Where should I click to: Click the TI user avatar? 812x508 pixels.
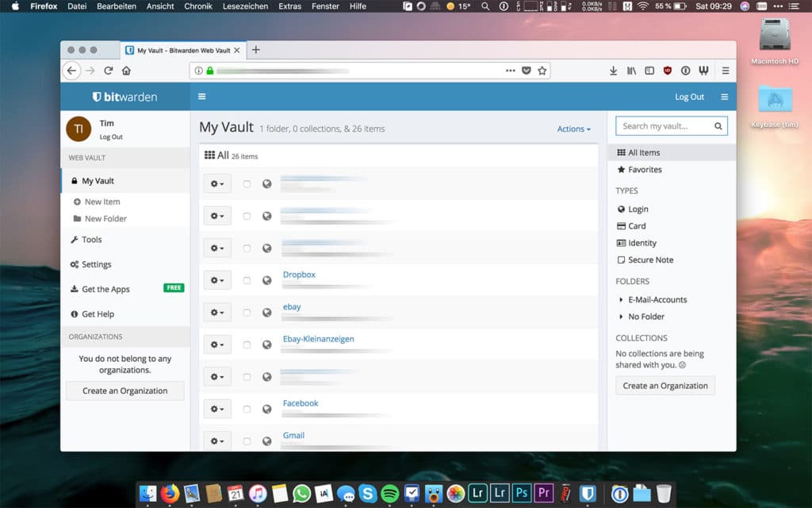click(79, 129)
